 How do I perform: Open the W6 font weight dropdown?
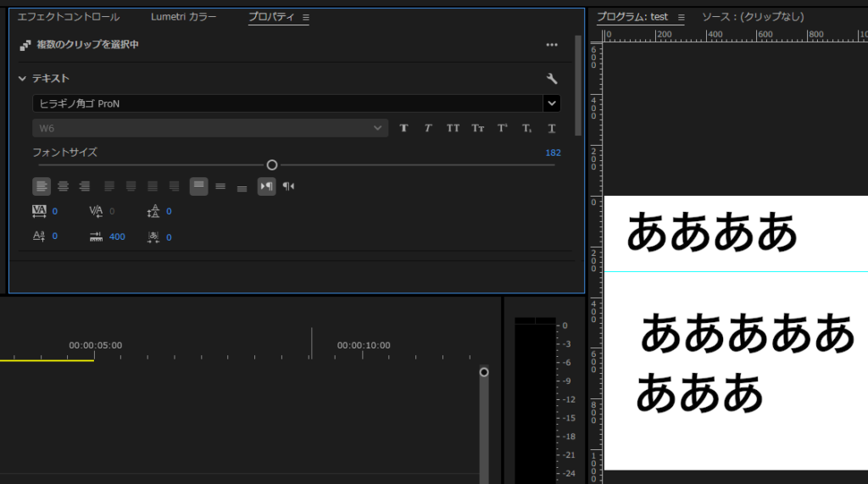pos(378,128)
